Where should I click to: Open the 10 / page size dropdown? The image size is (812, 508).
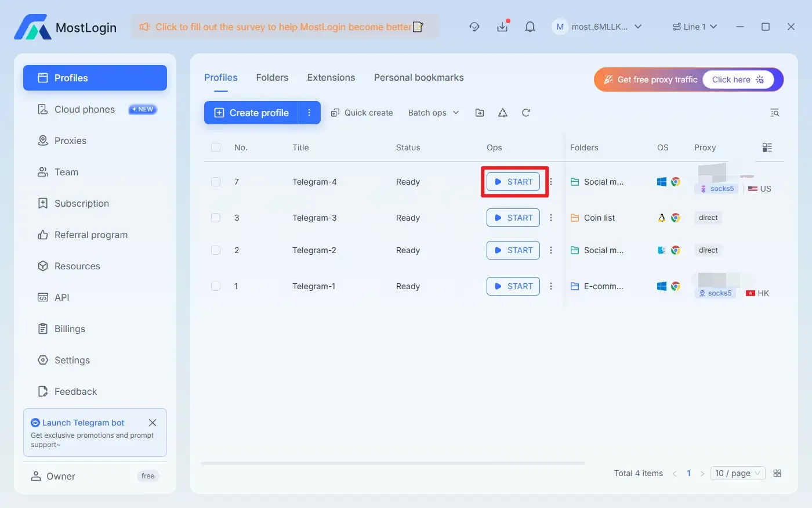[x=737, y=473]
